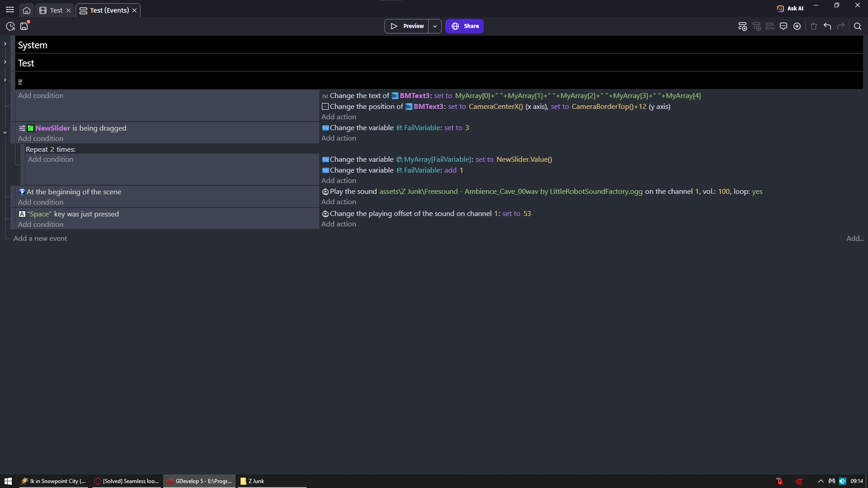
Task: Open version history clock icon
Action: pyautogui.click(x=10, y=26)
